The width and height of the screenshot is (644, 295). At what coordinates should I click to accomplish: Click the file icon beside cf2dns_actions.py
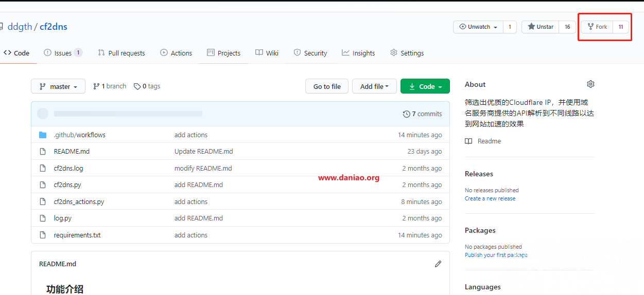pyautogui.click(x=43, y=201)
